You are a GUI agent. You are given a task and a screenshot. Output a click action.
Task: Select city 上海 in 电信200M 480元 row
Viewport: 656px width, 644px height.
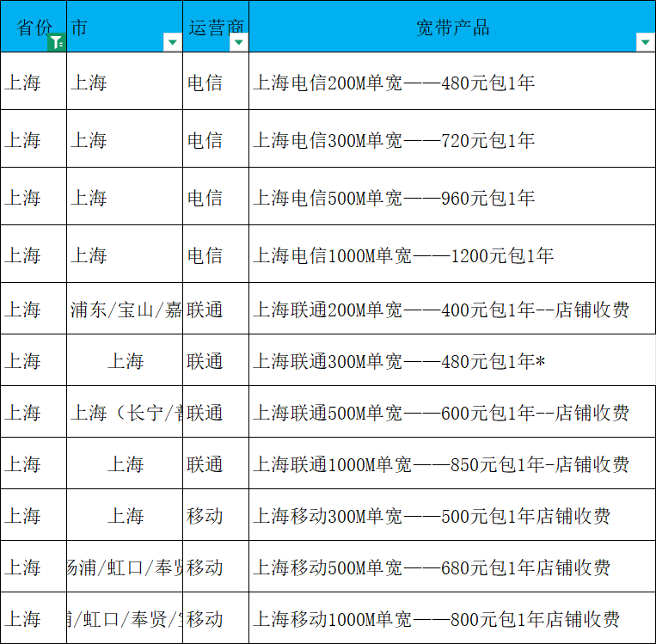(x=89, y=83)
